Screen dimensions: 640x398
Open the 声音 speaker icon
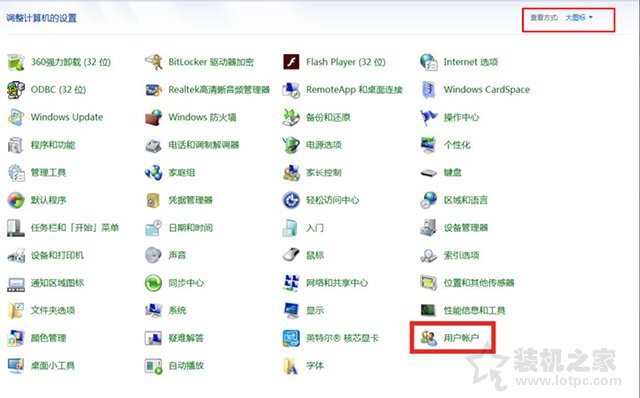[153, 256]
